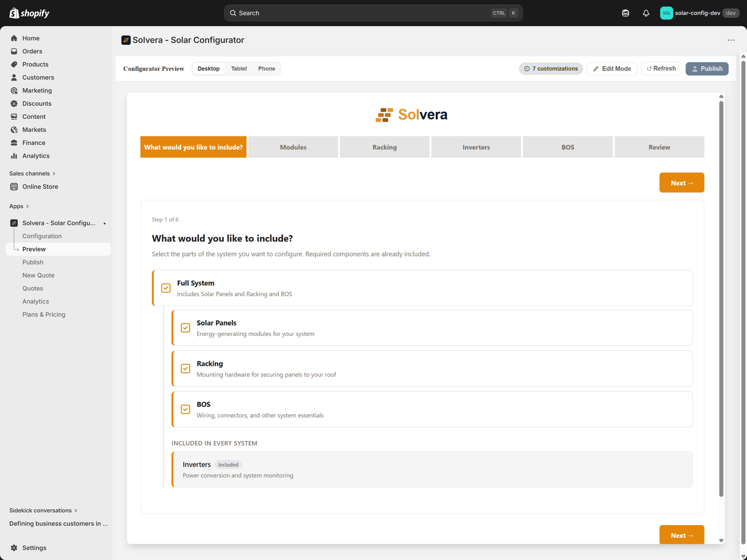Select the BOS step tab
The image size is (747, 560).
[568, 147]
